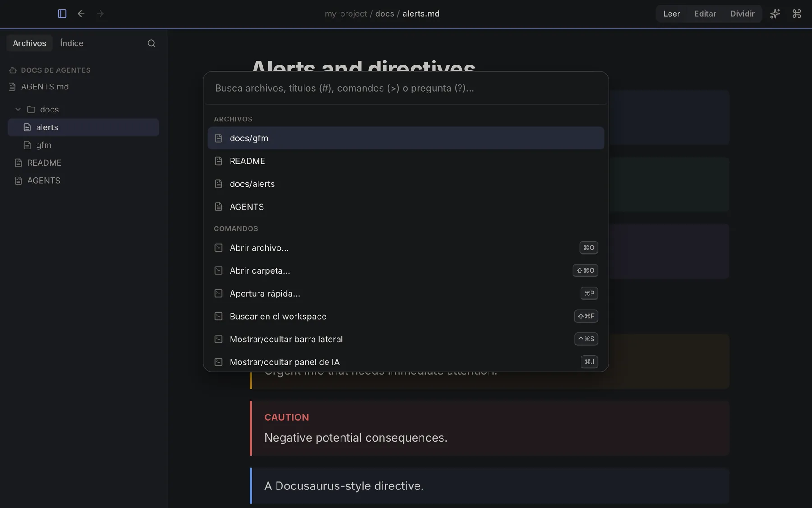Screen dimensions: 812x508
Task: Click docs in the breadcrumb path
Action: click(x=384, y=14)
